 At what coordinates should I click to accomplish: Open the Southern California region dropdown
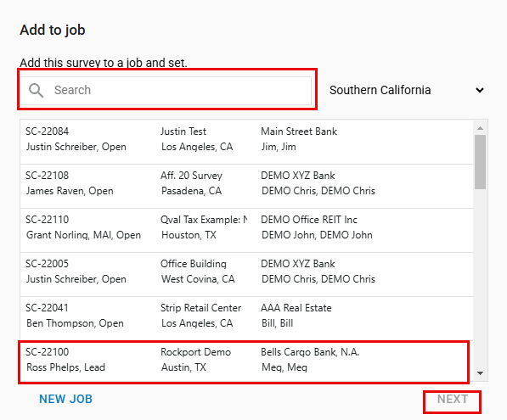(407, 90)
